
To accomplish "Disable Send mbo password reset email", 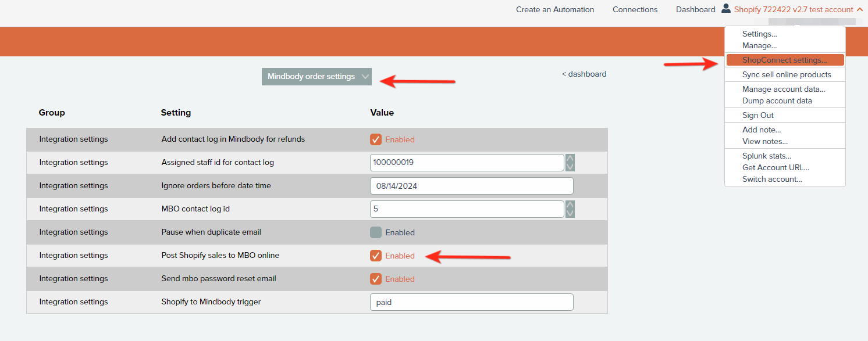I will [376, 279].
